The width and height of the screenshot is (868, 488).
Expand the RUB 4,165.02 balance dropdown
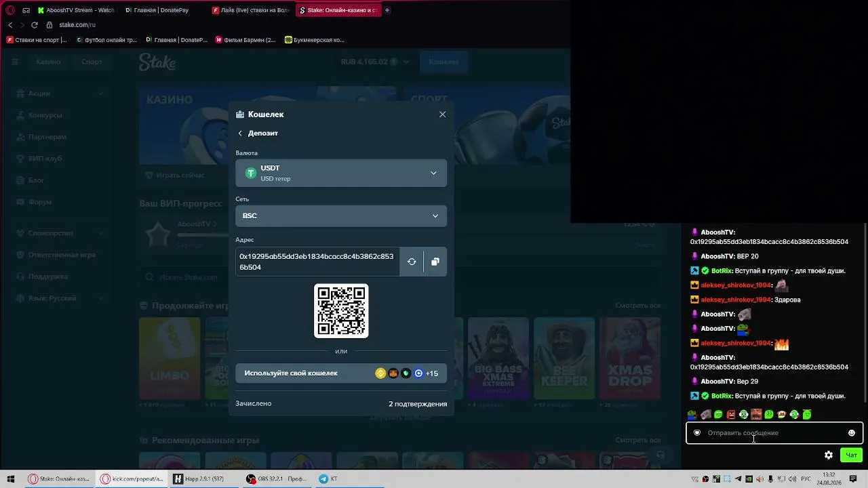375,62
